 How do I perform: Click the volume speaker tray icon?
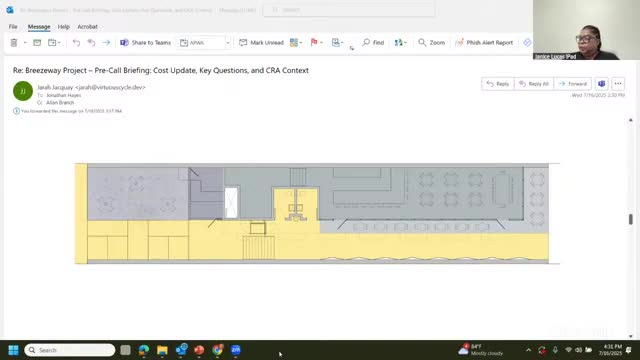(x=578, y=350)
